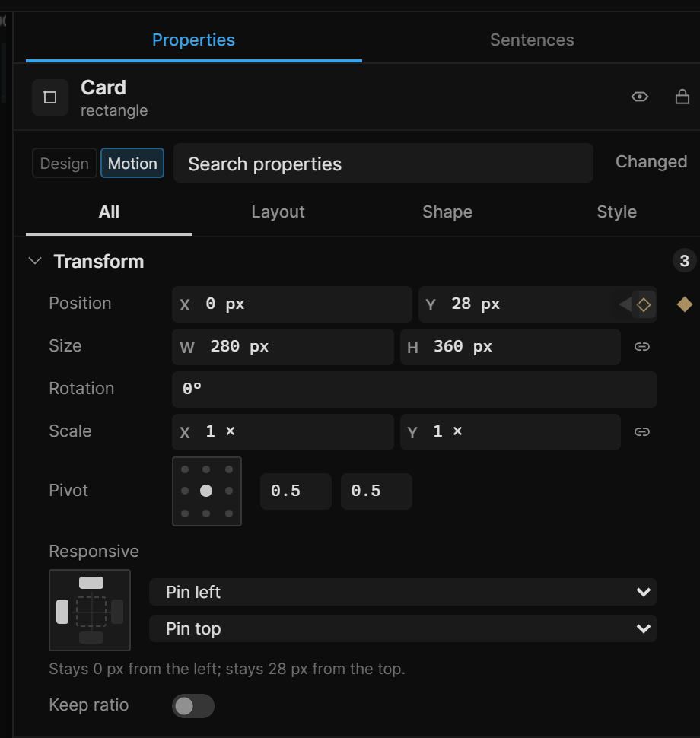
Task: Toggle keyframe diamond inside Position Y field
Action: [x=644, y=304]
